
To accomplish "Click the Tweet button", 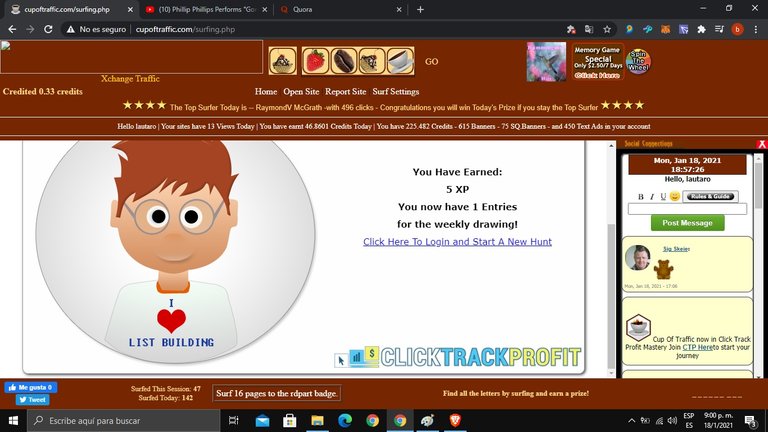I will (32, 400).
